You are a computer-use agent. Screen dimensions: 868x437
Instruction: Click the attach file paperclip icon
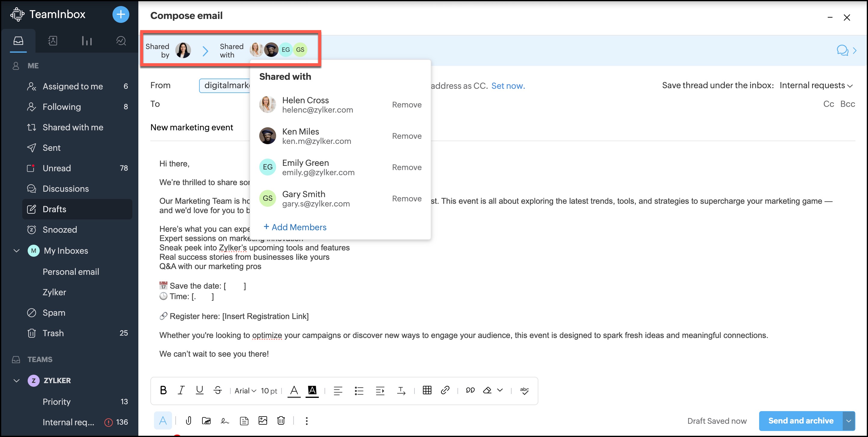pos(189,420)
